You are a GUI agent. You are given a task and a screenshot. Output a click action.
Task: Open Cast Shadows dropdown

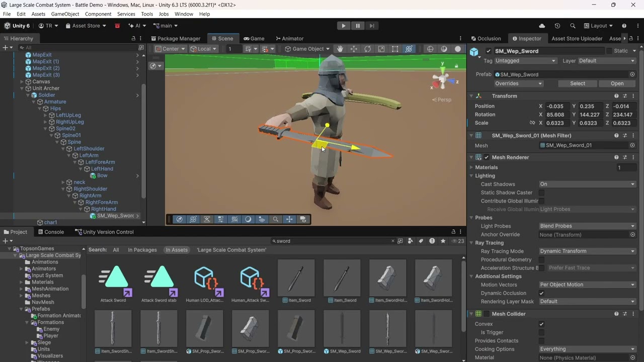point(588,184)
